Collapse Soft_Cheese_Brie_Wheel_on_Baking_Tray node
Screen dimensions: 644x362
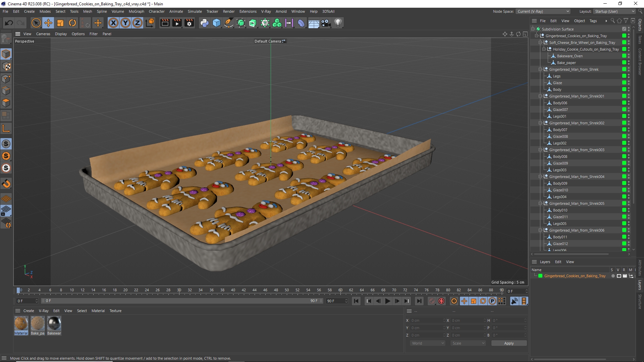pos(540,43)
